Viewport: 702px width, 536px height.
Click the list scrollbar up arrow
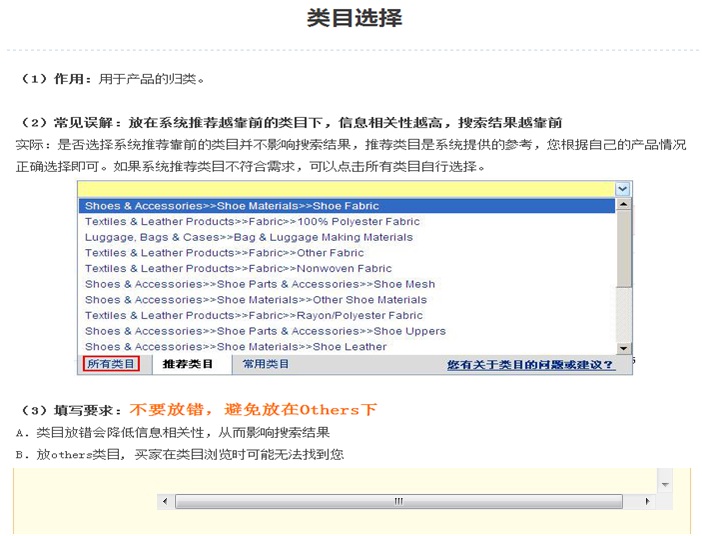(x=624, y=204)
